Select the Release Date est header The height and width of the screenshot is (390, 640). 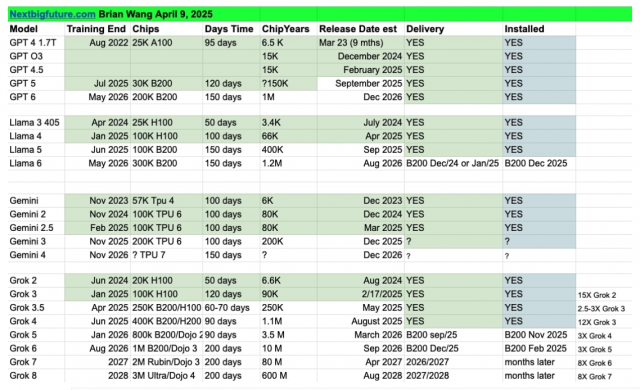(x=358, y=29)
